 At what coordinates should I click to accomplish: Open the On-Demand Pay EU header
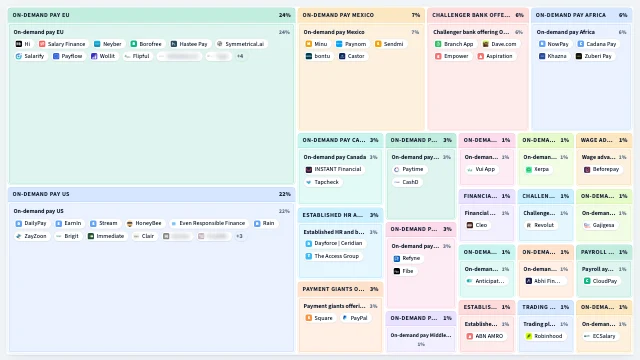click(151, 15)
